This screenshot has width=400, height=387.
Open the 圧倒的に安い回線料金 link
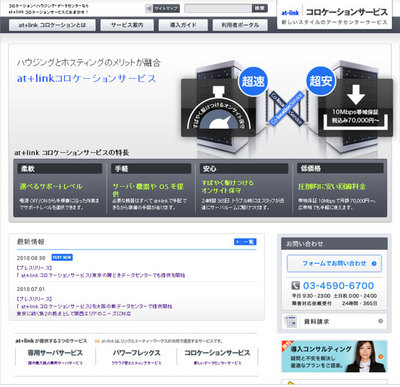point(332,187)
